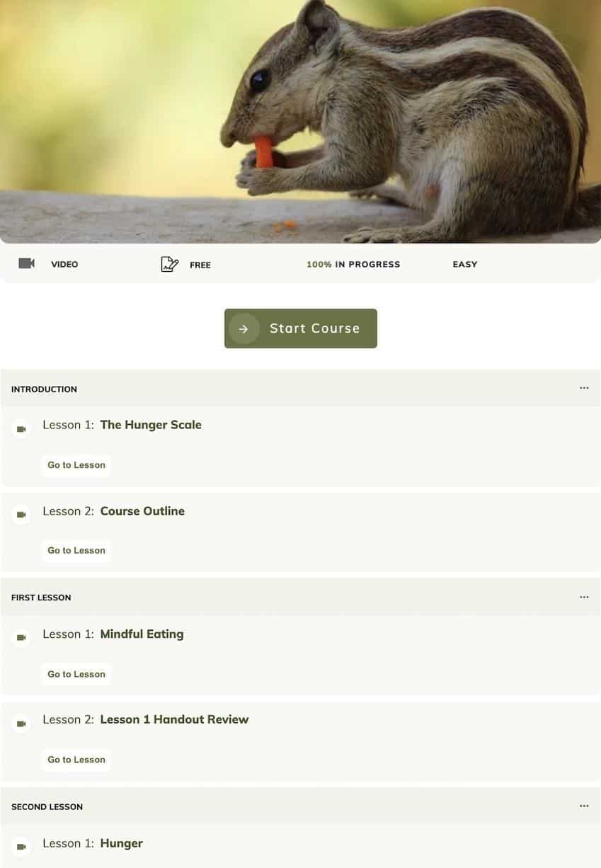Go to Lesson under Course Outline

pos(76,551)
